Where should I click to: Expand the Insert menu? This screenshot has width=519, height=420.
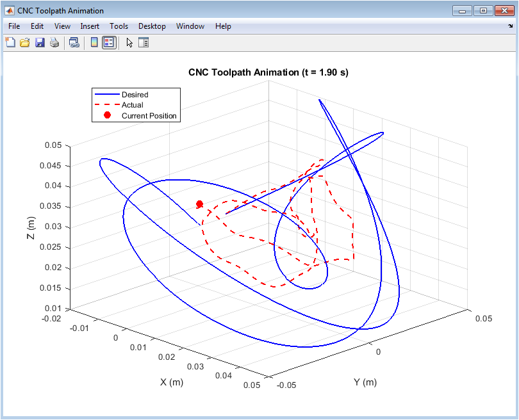90,26
